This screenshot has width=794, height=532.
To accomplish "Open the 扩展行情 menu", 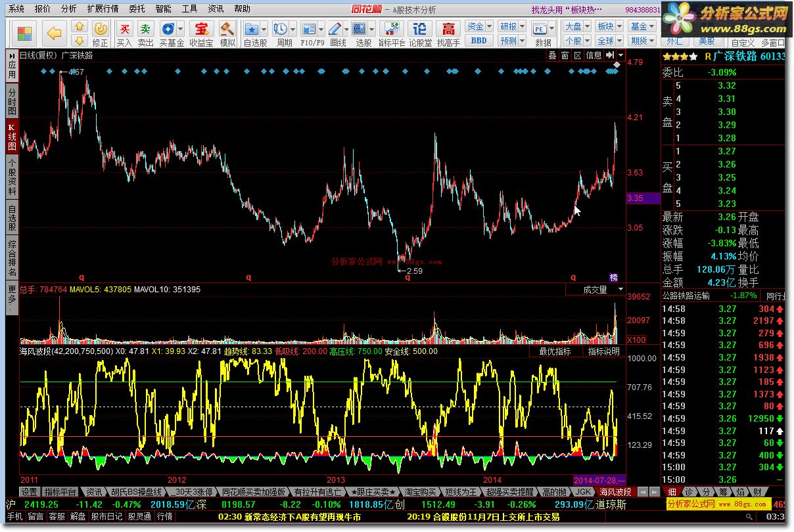I will (103, 9).
